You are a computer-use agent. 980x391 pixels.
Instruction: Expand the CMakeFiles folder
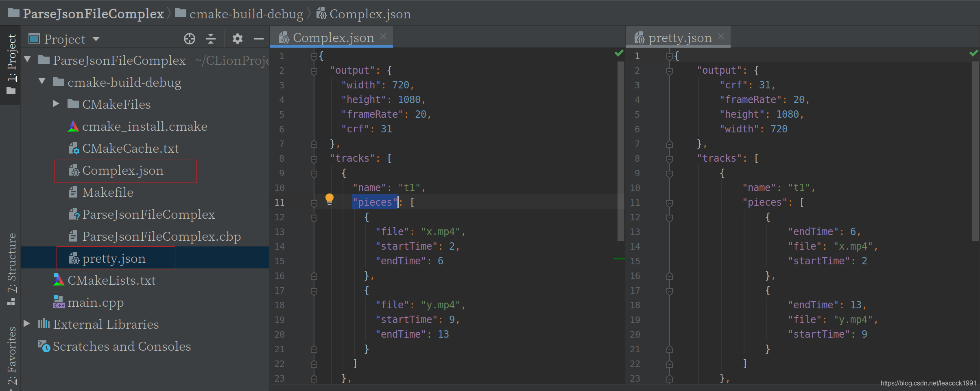(56, 103)
